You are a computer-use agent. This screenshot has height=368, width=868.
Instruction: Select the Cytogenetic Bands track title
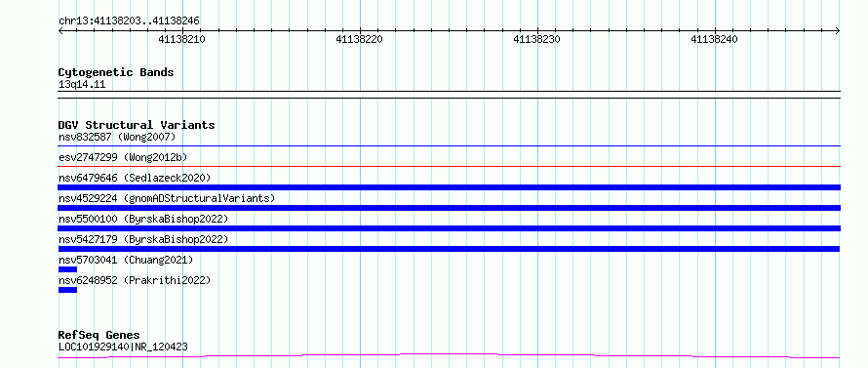click(x=116, y=72)
